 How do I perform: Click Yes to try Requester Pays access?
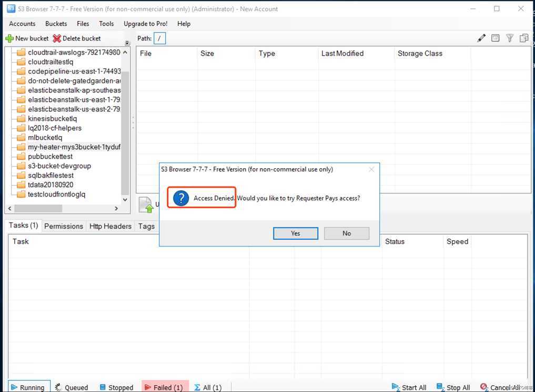(x=296, y=233)
